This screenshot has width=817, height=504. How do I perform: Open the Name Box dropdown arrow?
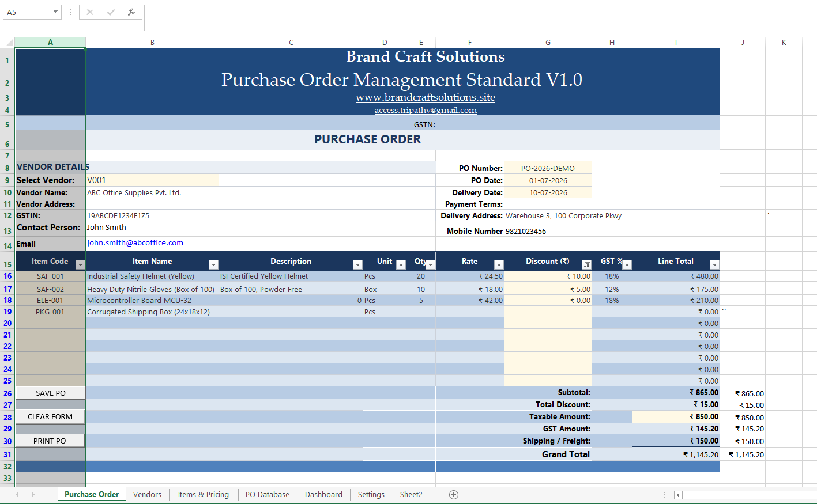[55, 12]
